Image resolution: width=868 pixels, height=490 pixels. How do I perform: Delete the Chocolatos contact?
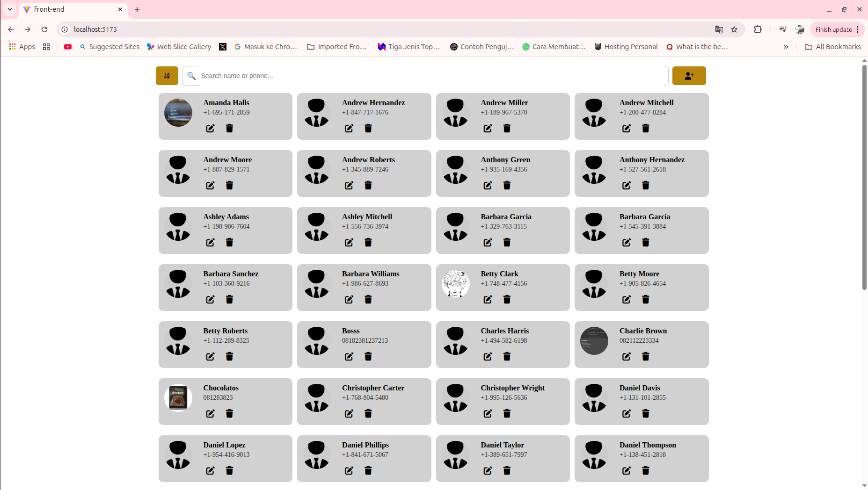click(229, 414)
